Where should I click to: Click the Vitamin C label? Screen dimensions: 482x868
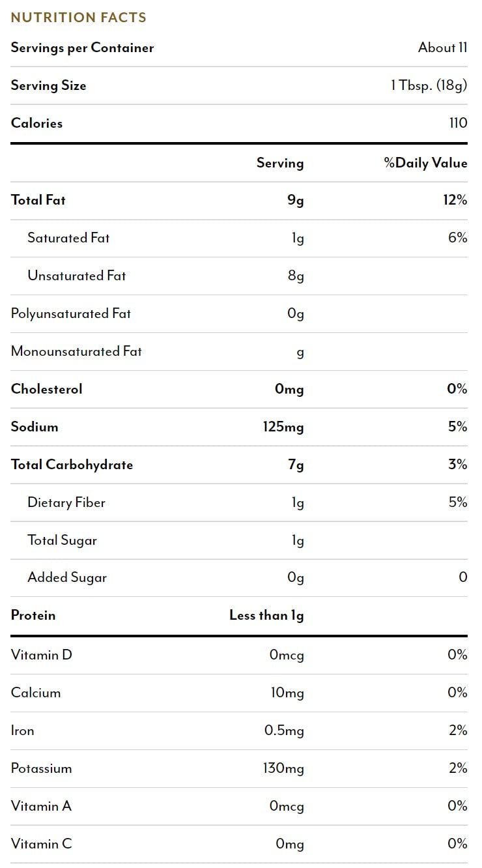pos(42,844)
